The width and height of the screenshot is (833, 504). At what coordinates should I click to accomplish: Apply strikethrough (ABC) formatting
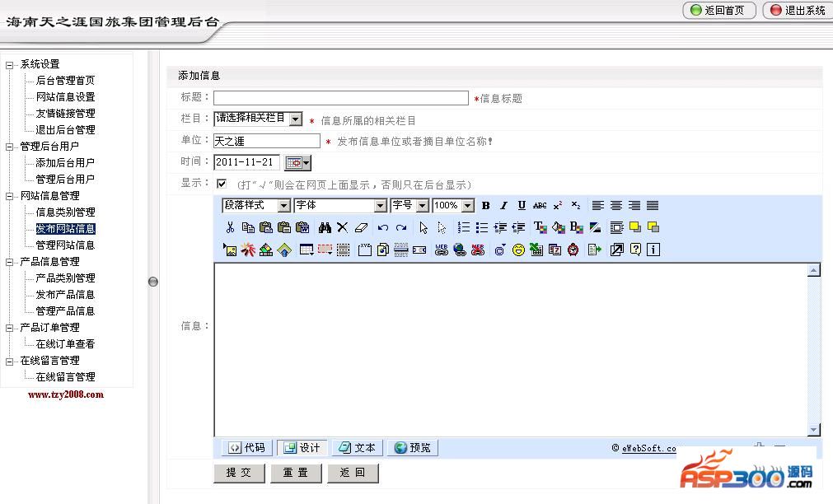click(540, 206)
